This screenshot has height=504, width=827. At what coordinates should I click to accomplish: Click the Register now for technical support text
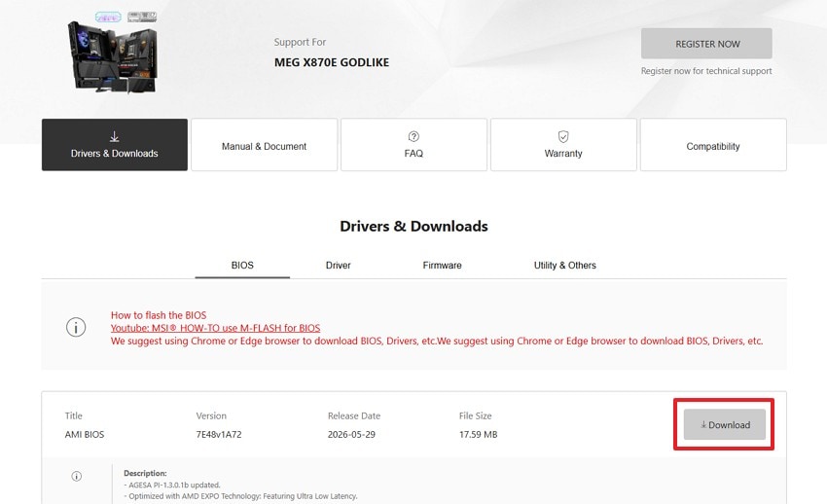click(x=706, y=71)
